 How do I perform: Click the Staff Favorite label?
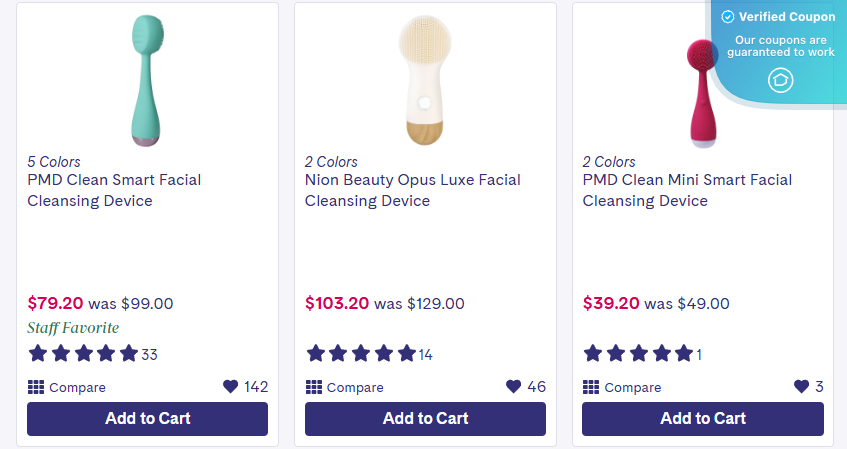[73, 328]
